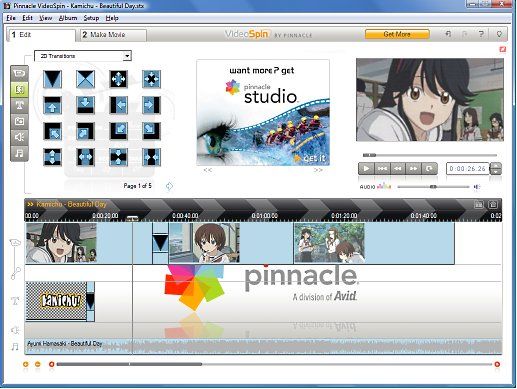Switch to the Make Movie tab
The width and height of the screenshot is (517, 389).
[x=113, y=35]
